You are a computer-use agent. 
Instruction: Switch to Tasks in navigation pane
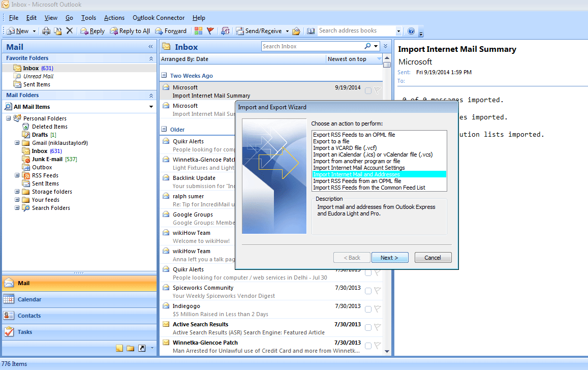[x=79, y=332]
